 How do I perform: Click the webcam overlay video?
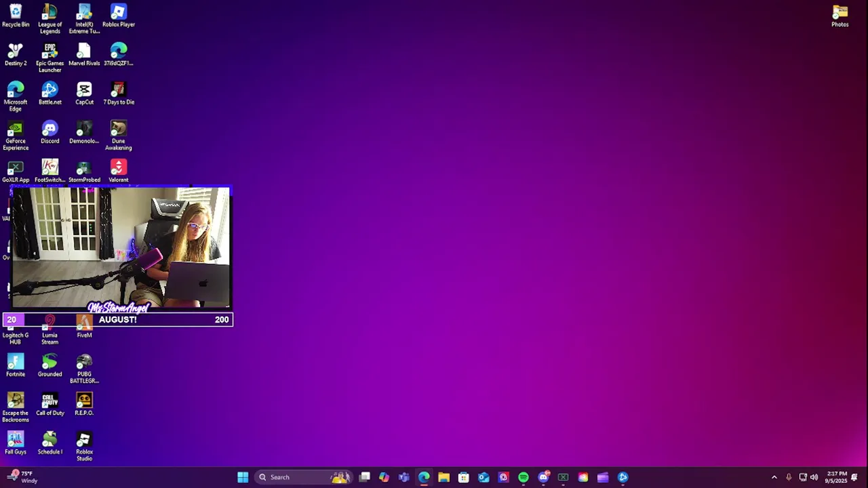pyautogui.click(x=121, y=248)
